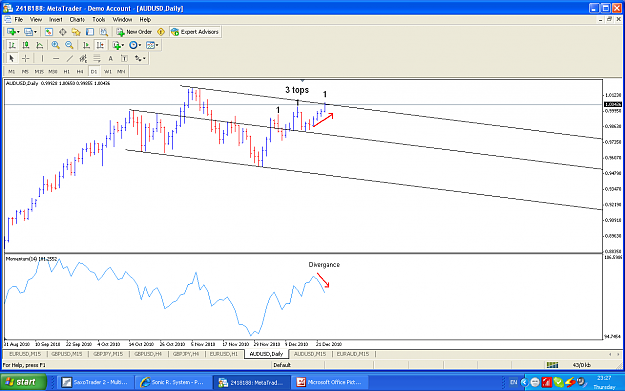Switch to the GBPJPY,H4 chart tab
The width and height of the screenshot is (625, 391).
[186, 354]
